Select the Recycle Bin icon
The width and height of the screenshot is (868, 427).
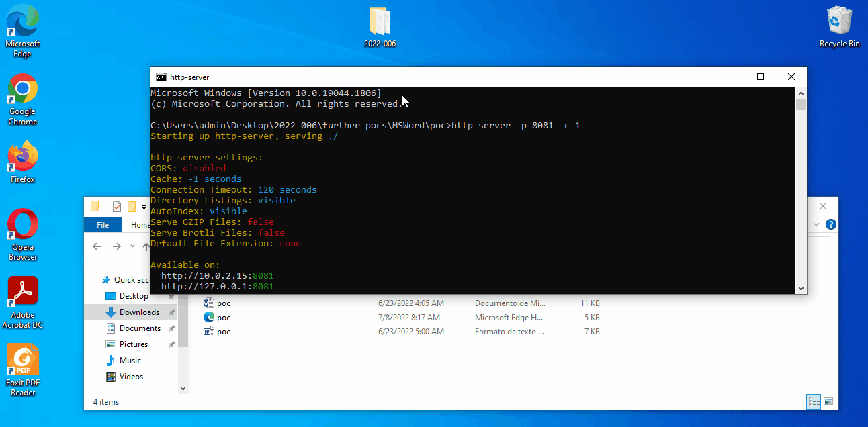click(x=839, y=27)
